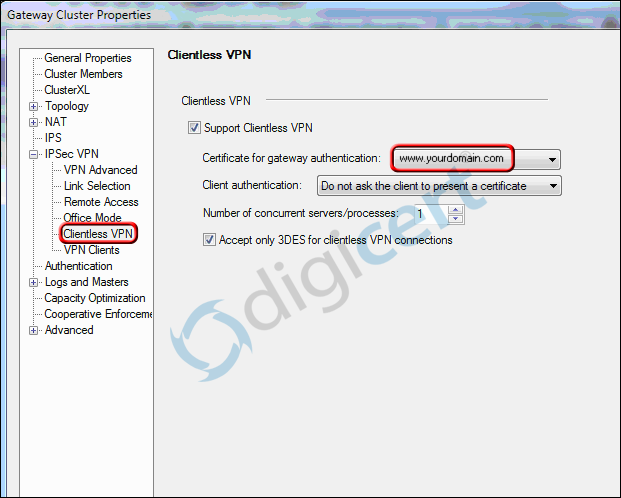Decrease number of concurrent servers
Image resolution: width=621 pixels, height=498 pixels.
455,219
